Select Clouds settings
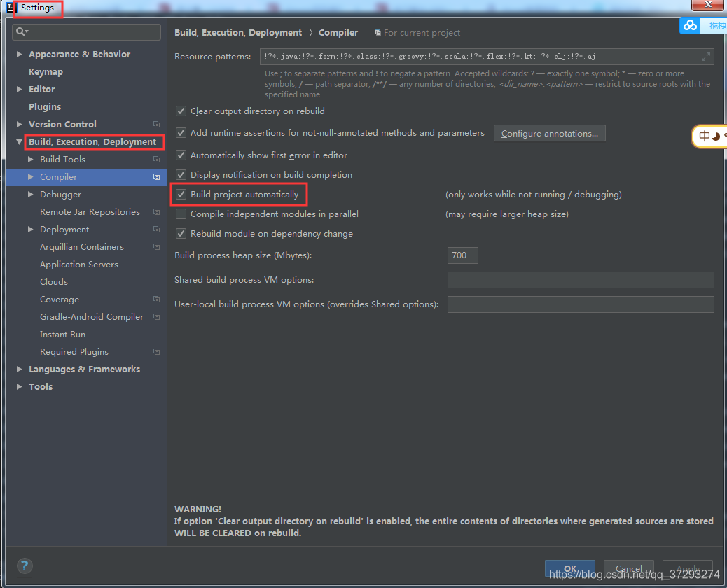Screen dimensions: 727x588 click(x=54, y=281)
